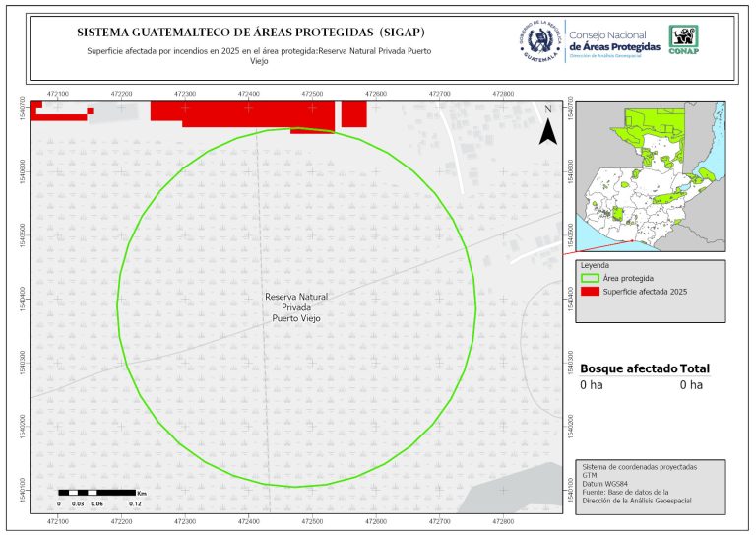Click the large red burned area at top
This screenshot has height=535, width=756.
pos(246,111)
